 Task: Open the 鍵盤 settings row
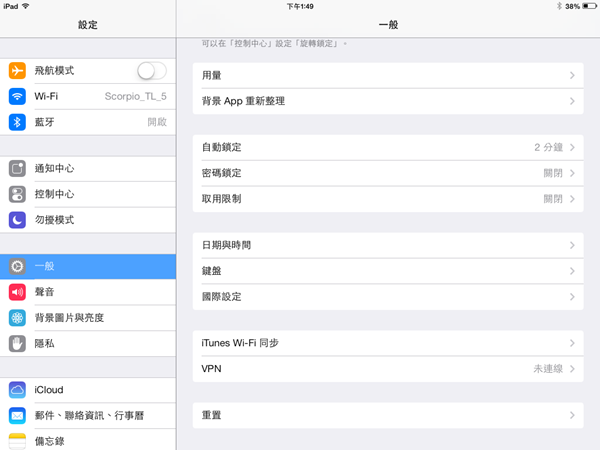tap(388, 271)
